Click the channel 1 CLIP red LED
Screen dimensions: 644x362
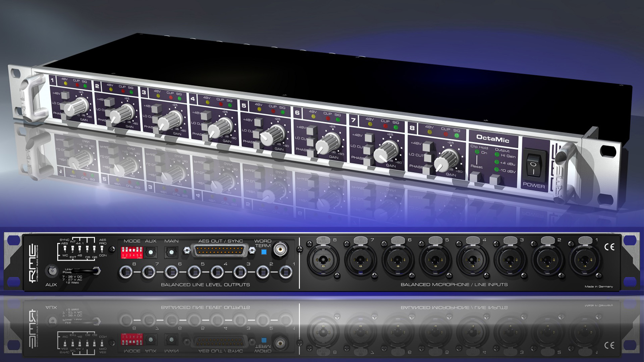[x=77, y=85]
